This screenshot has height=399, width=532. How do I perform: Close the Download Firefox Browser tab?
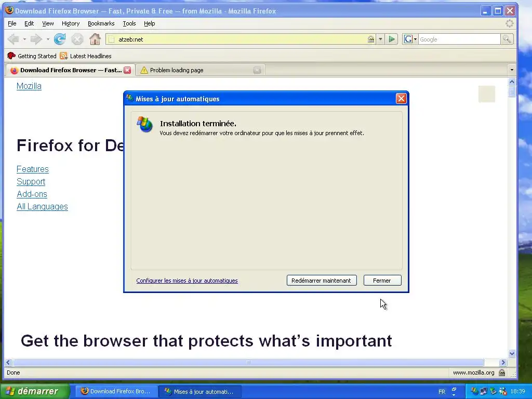pos(127,70)
